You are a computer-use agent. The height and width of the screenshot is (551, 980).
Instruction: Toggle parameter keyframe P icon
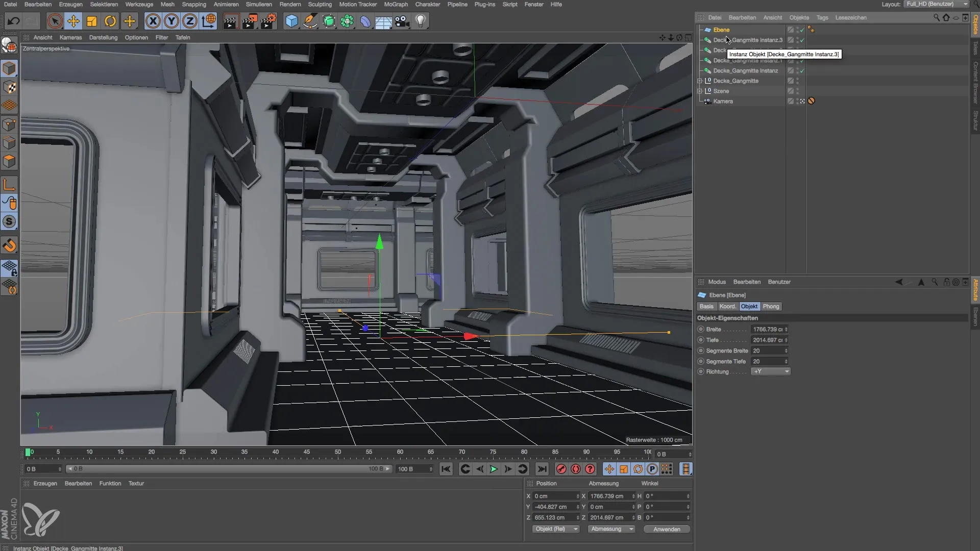click(x=652, y=469)
